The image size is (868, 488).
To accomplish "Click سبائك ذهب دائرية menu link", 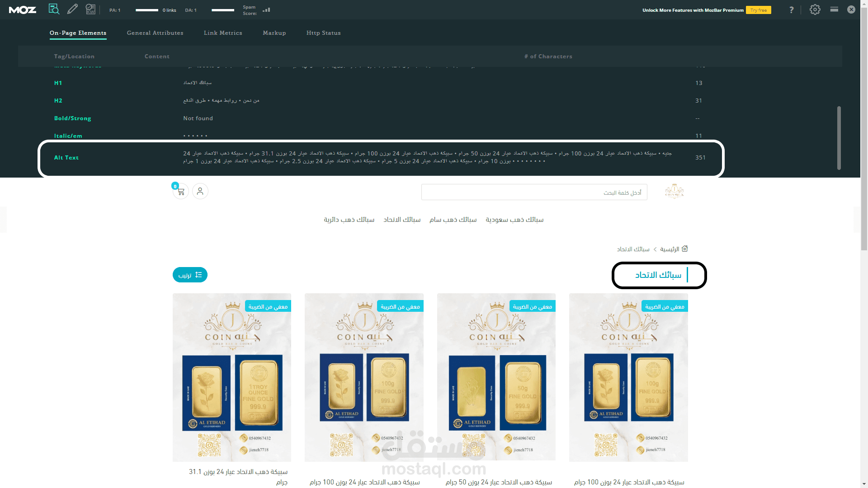I will point(349,220).
